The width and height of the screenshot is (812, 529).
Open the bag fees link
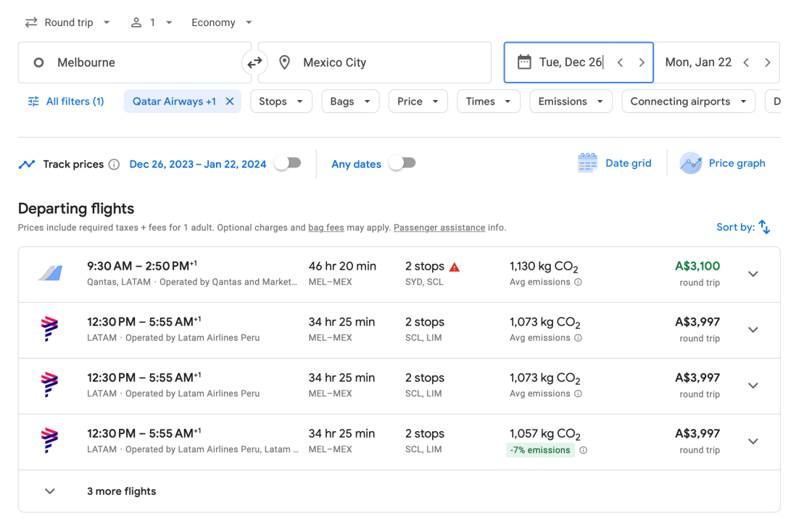tap(326, 228)
